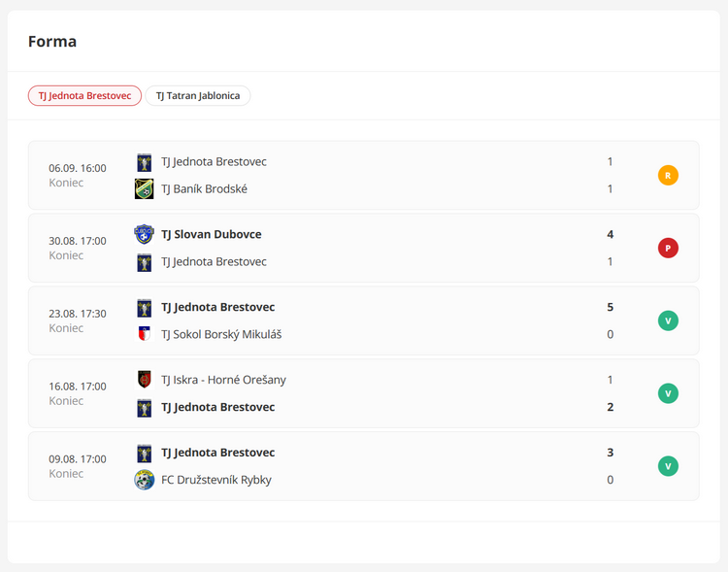Click the green V badge for 23.08. match

tap(668, 320)
